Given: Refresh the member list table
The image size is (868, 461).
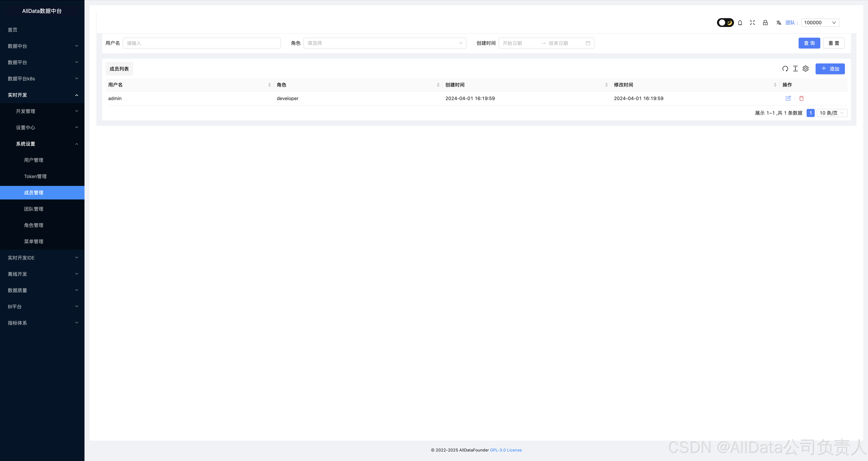Looking at the screenshot, I should pyautogui.click(x=785, y=69).
